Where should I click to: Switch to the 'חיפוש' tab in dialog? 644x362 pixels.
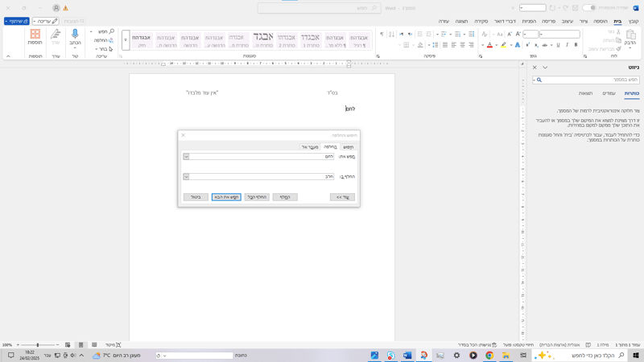tap(348, 147)
